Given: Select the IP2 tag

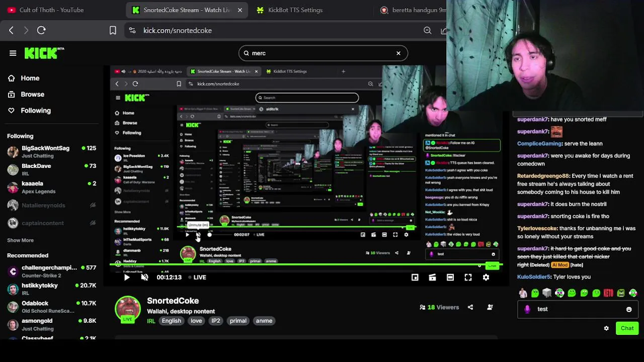Looking at the screenshot, I should point(215,321).
